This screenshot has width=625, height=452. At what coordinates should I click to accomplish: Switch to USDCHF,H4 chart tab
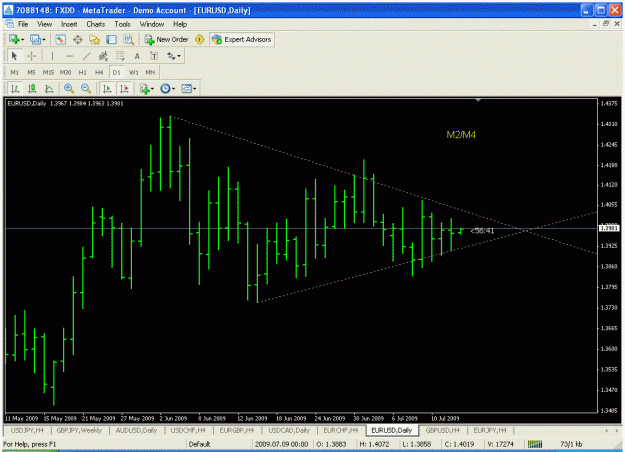coord(188,430)
